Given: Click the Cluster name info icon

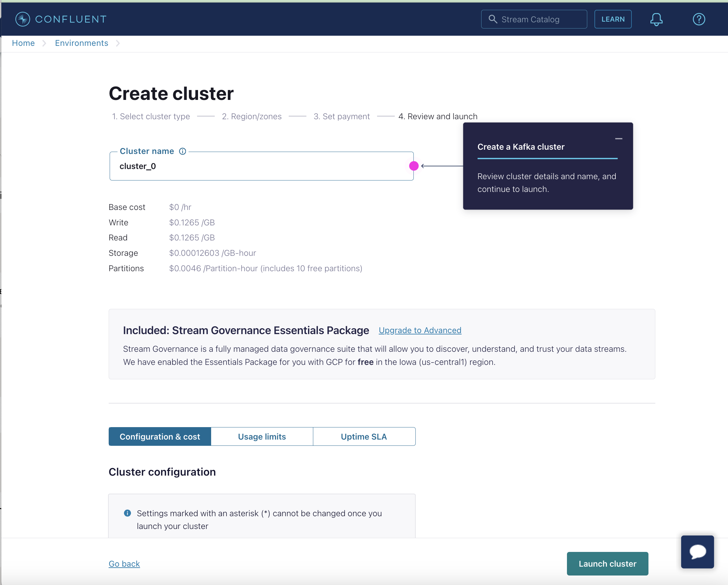Looking at the screenshot, I should tap(182, 151).
